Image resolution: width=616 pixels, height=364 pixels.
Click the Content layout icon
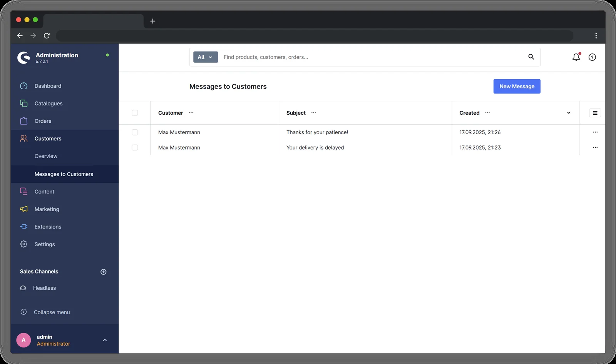[23, 191]
